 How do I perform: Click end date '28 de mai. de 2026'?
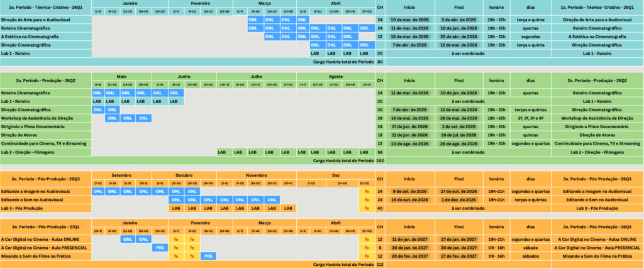pyautogui.click(x=458, y=118)
